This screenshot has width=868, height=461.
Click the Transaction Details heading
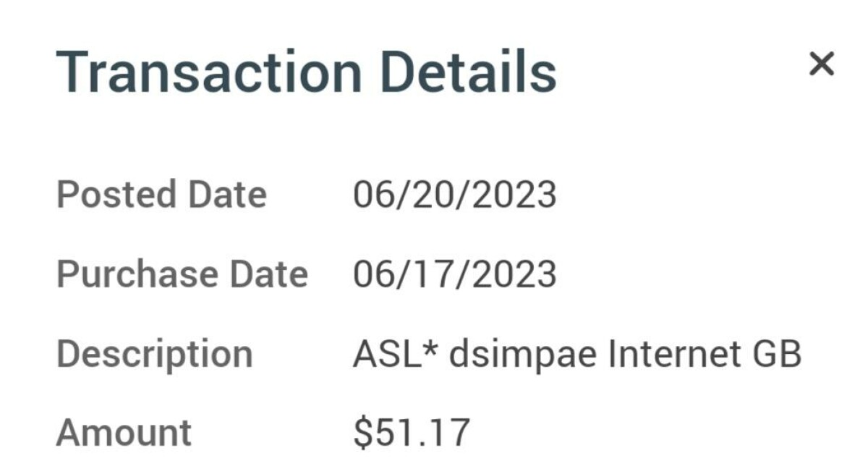pos(306,73)
